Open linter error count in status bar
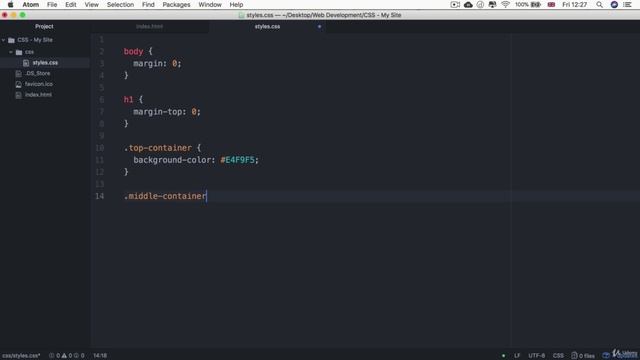 point(54,356)
